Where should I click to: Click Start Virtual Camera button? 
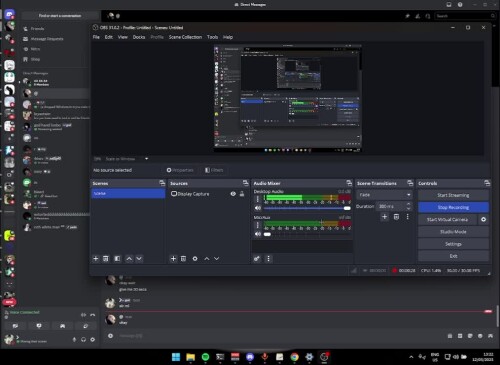click(x=448, y=219)
